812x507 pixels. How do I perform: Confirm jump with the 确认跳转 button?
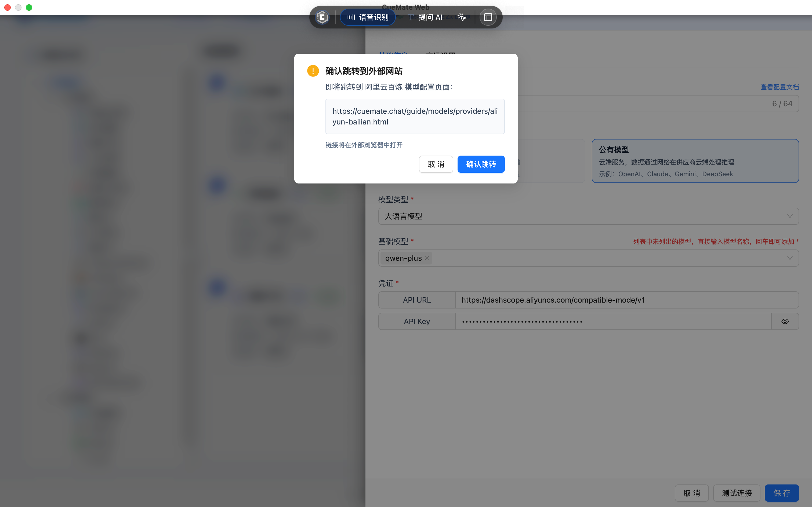481,164
